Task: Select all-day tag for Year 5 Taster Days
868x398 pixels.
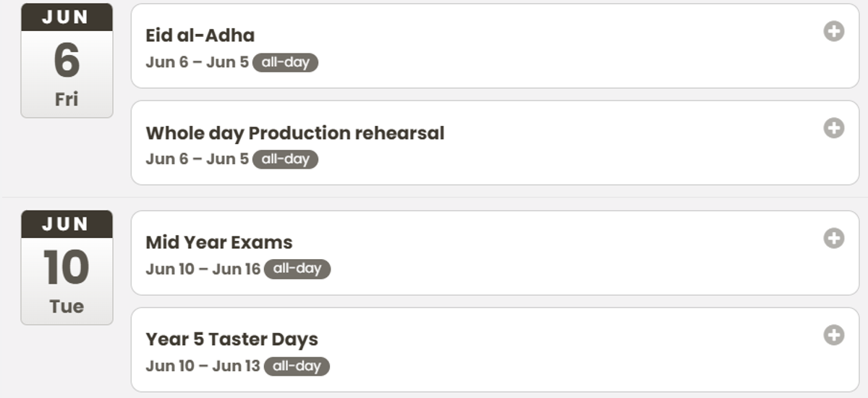Action: tap(297, 366)
